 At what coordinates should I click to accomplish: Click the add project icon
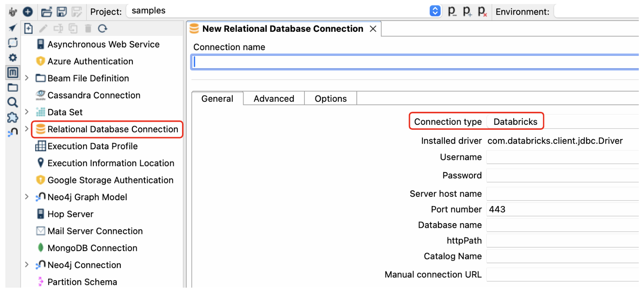pyautogui.click(x=467, y=12)
